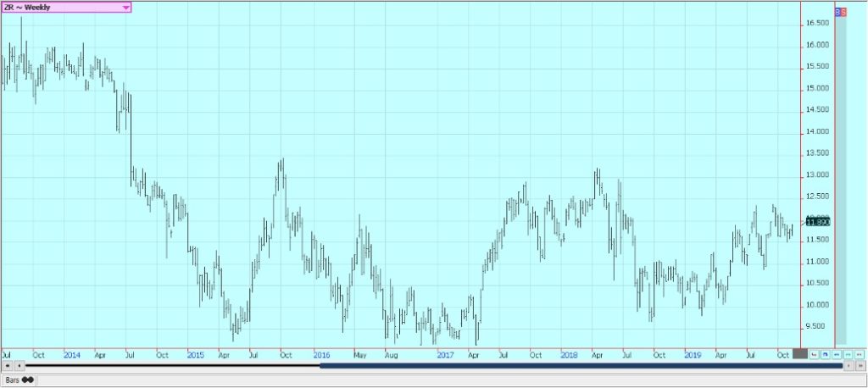
Task: Click the 10.500 price label
Action: click(817, 283)
